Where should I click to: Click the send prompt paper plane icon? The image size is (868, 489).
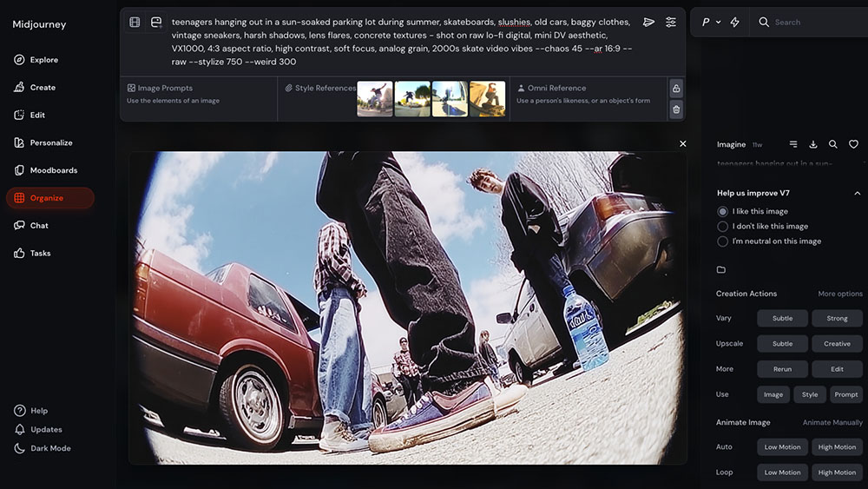click(x=648, y=22)
